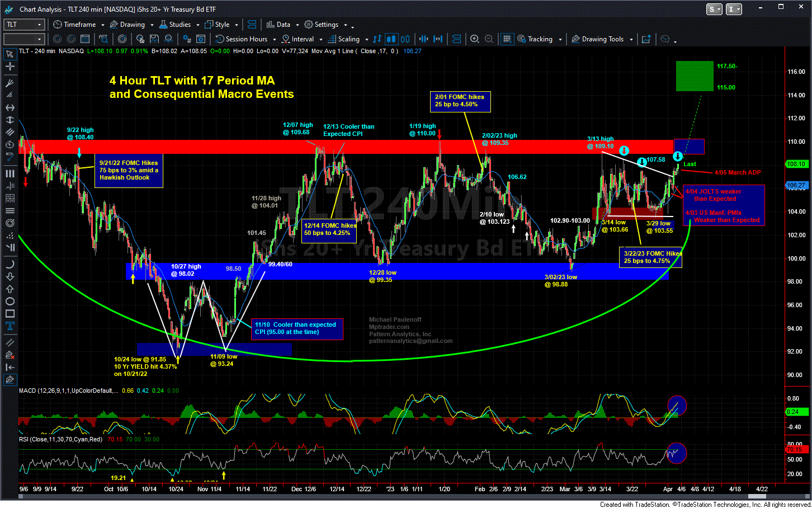Open the Drawing menu
This screenshot has height=508, width=812.
pyautogui.click(x=128, y=25)
